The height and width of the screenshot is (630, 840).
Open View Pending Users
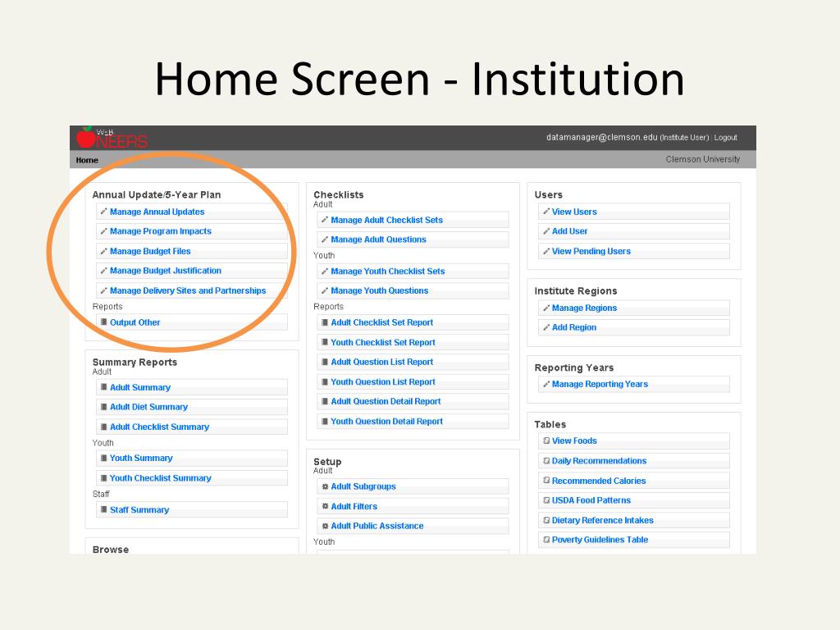point(591,251)
